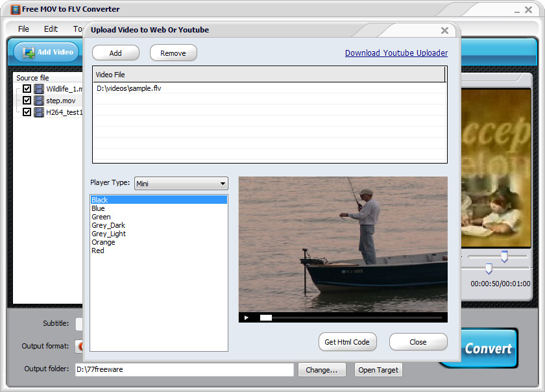Image resolution: width=545 pixels, height=392 pixels.
Task: Click the Add Video filmstrip icon
Action: [x=29, y=53]
